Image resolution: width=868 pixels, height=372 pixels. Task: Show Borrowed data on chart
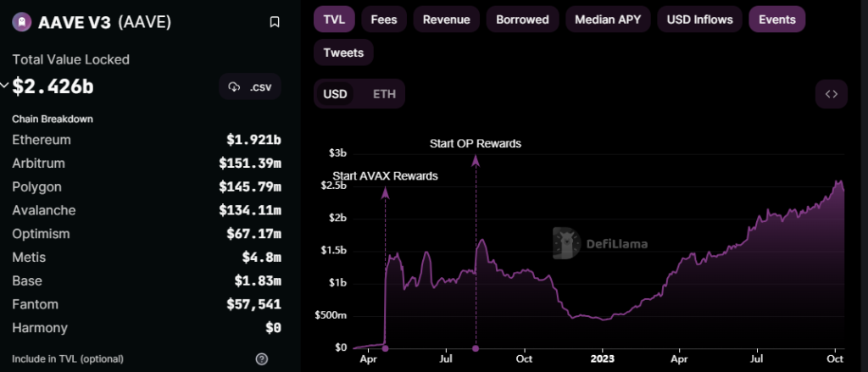pos(522,19)
